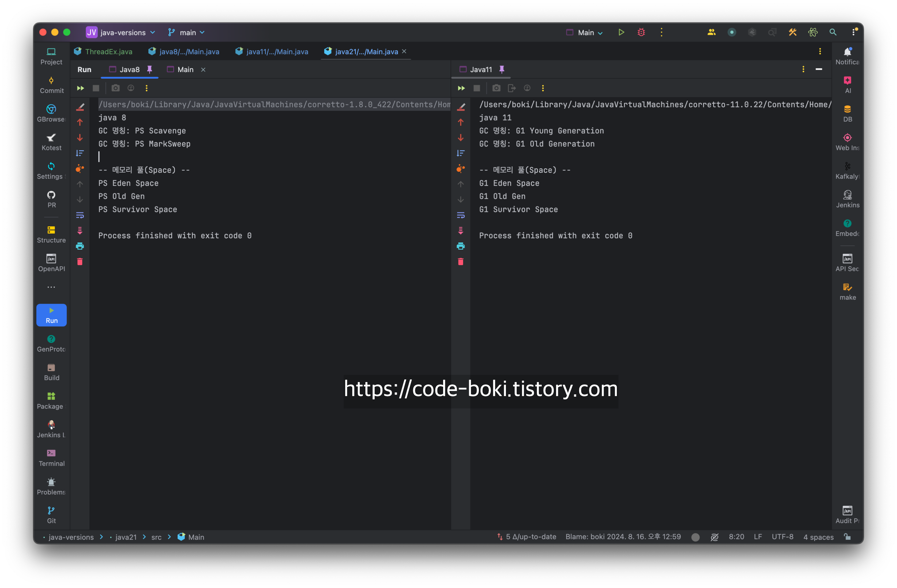Click the java21 breadcrumb in navigation bar
Viewport: 897px width, 588px height.
tap(126, 537)
